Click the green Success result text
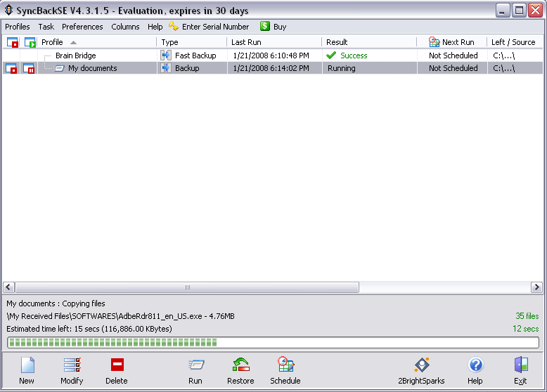The image size is (547, 392). click(354, 55)
